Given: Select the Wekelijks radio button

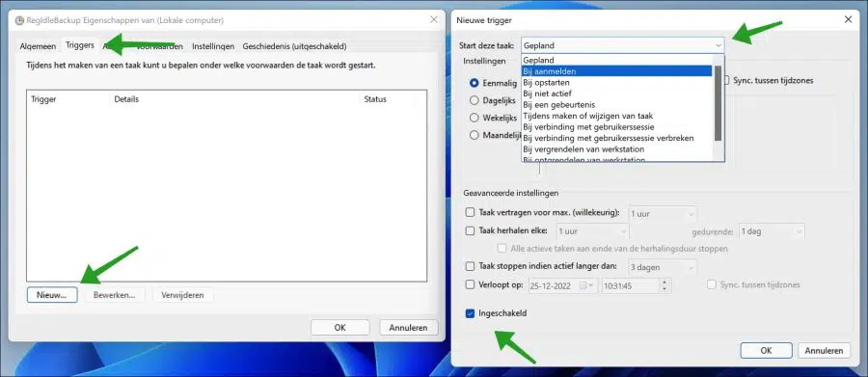Looking at the screenshot, I should 474,118.
